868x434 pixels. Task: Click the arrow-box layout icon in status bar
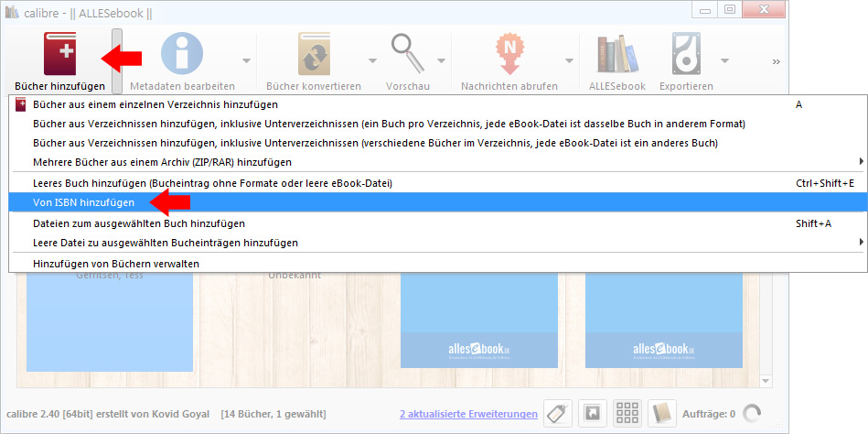point(593,413)
